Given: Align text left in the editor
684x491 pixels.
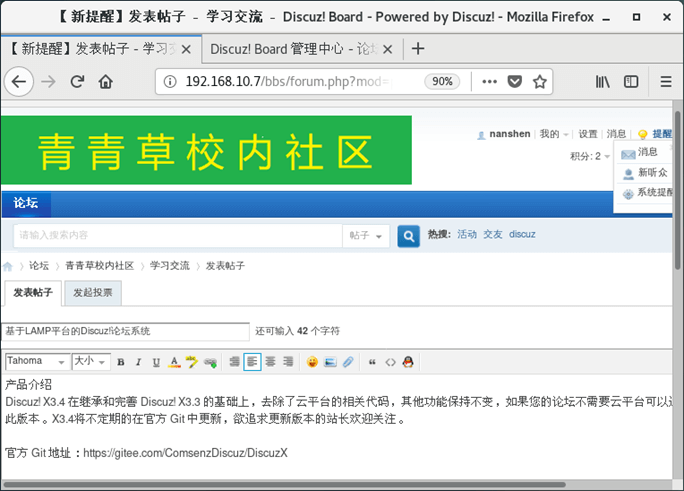Looking at the screenshot, I should tap(252, 361).
